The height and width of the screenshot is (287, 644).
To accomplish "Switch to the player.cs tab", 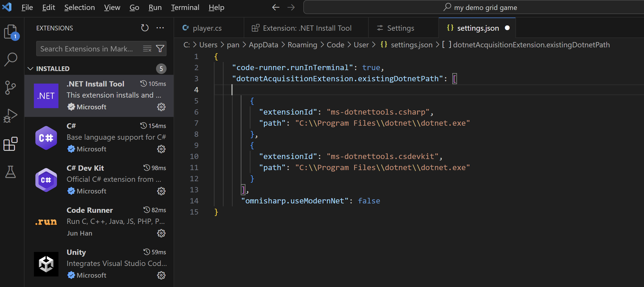I will click(207, 28).
